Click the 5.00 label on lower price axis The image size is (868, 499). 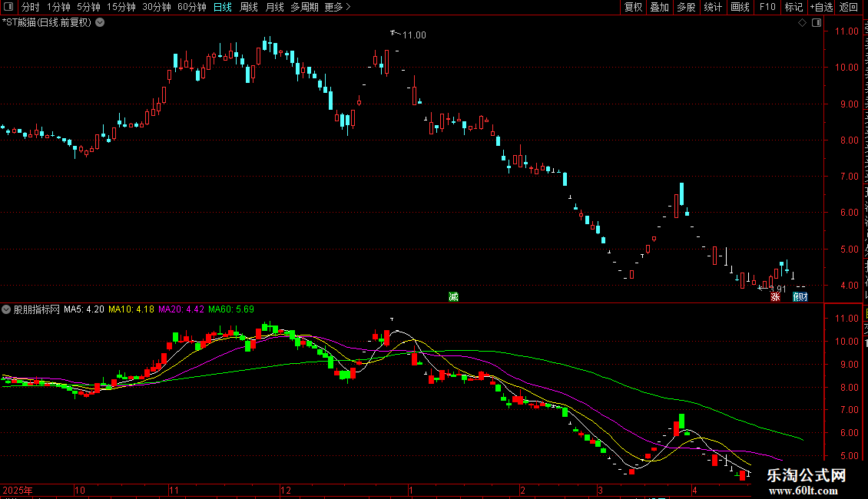(849, 457)
